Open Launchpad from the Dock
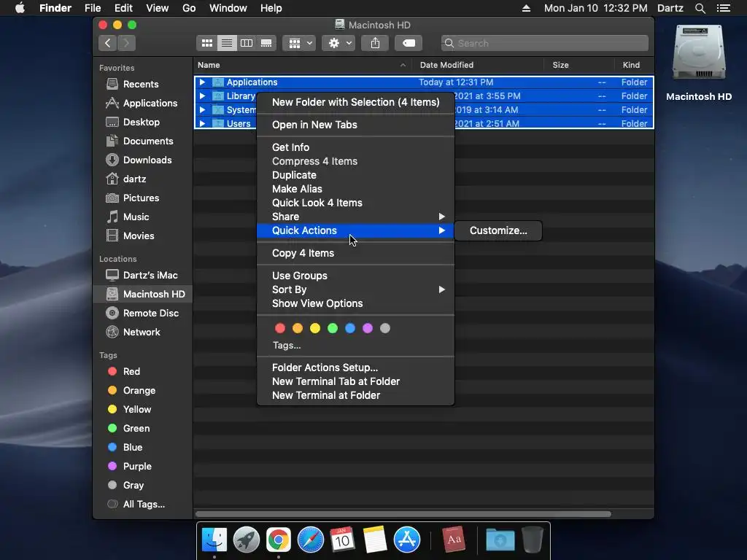Image resolution: width=747 pixels, height=560 pixels. (x=247, y=540)
